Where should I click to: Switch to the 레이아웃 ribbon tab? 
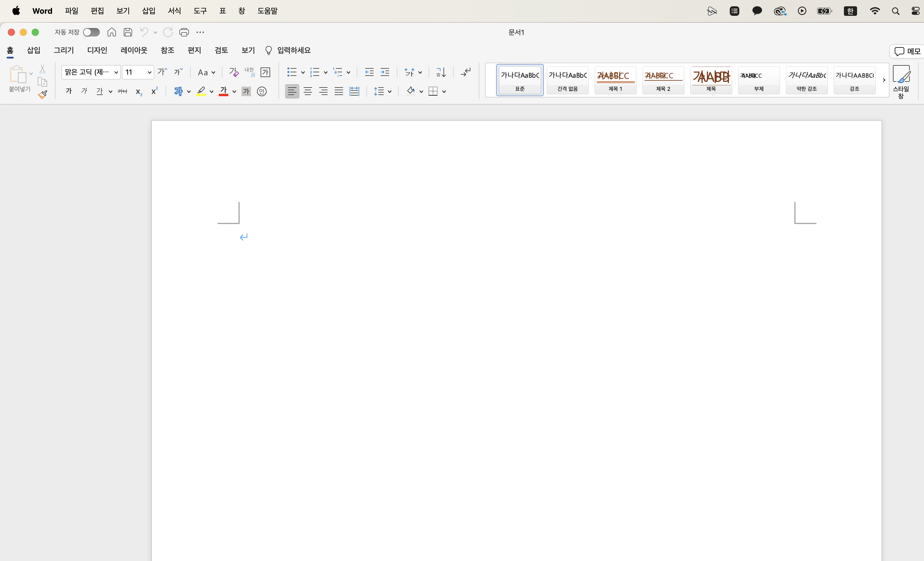click(134, 50)
